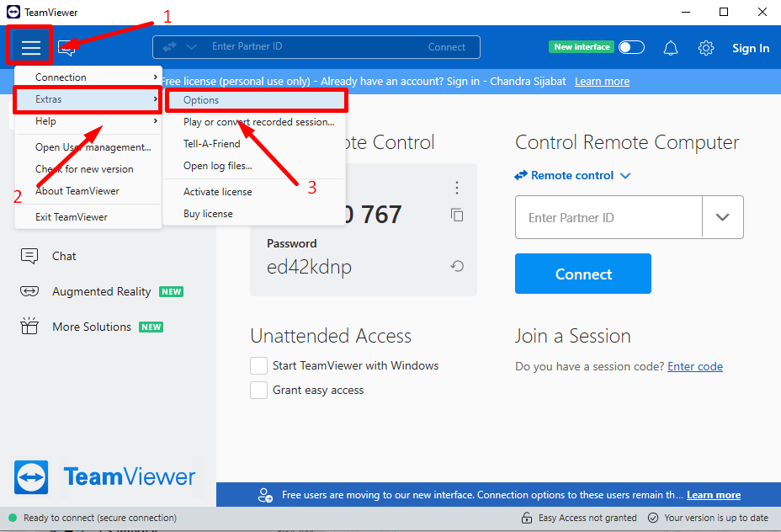Click green ready-to-connect status dot
781x532 pixels.
tap(13, 518)
